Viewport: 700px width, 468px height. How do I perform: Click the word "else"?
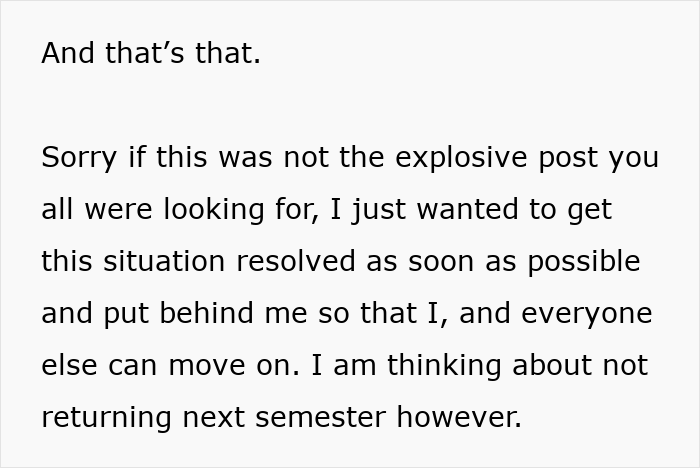[x=67, y=366]
